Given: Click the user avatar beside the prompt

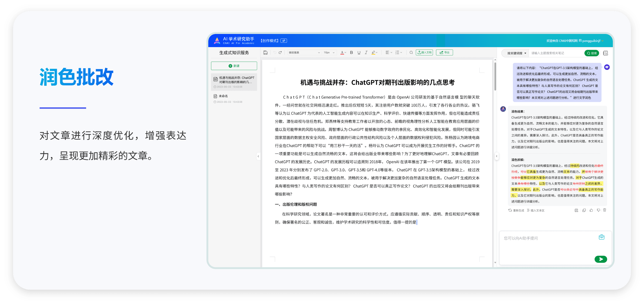Looking at the screenshot, I should pyautogui.click(x=607, y=67).
